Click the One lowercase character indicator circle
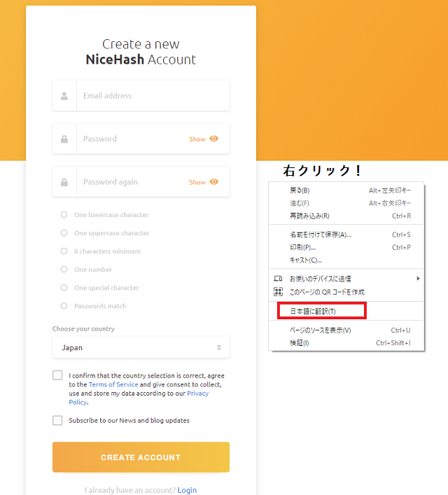 pos(64,215)
